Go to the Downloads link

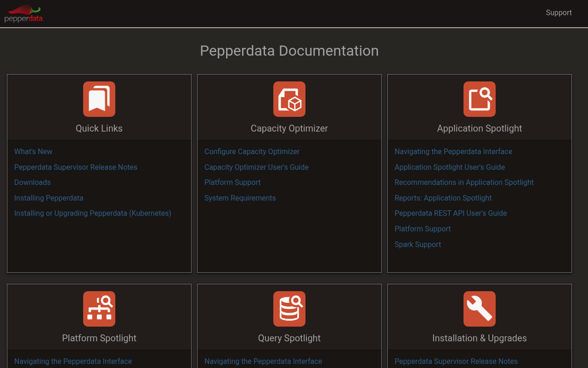tap(33, 182)
